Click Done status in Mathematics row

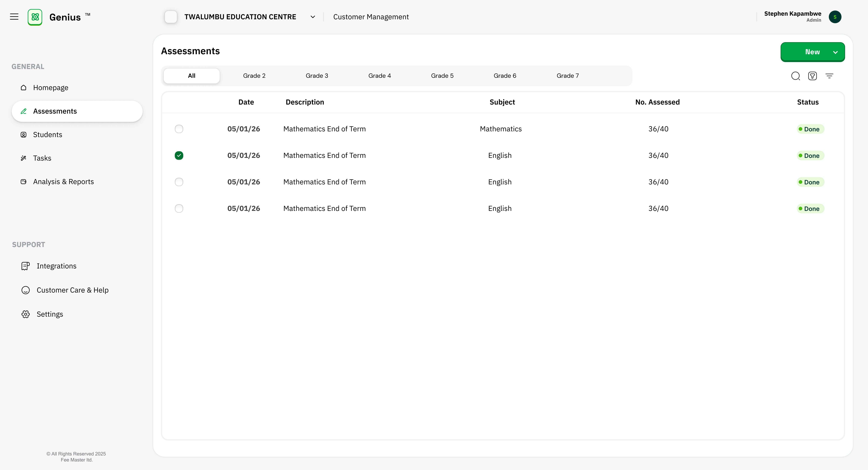tap(810, 129)
